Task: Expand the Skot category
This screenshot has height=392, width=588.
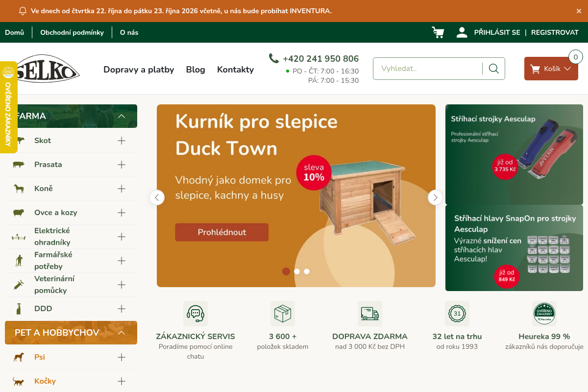Action: (122, 141)
